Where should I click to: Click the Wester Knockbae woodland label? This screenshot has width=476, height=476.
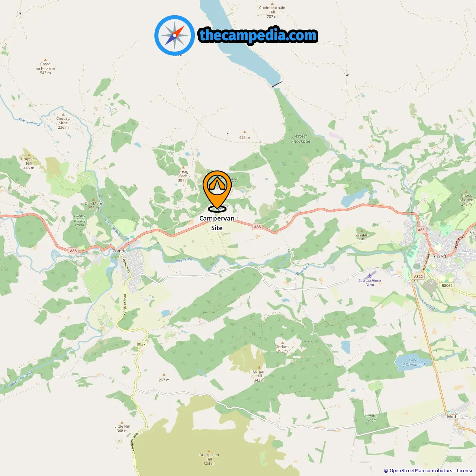tap(300, 139)
